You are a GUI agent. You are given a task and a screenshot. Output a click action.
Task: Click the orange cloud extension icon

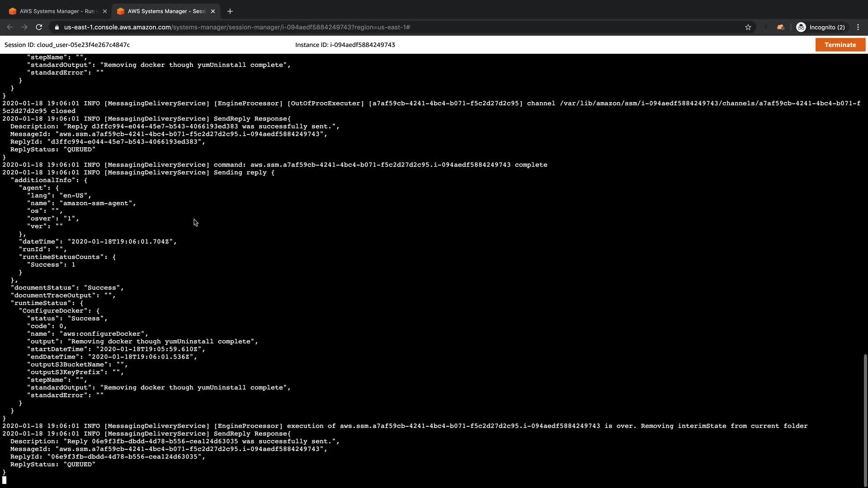click(x=780, y=27)
